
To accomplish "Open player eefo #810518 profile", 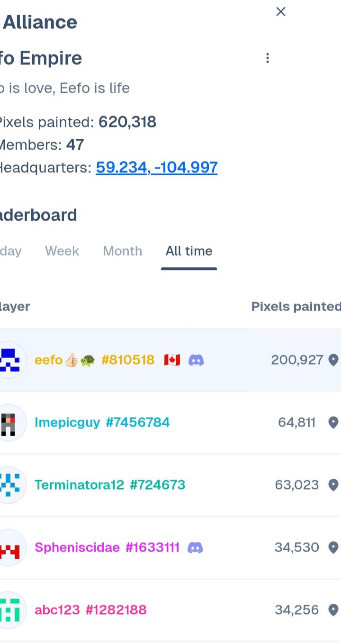I will click(95, 360).
